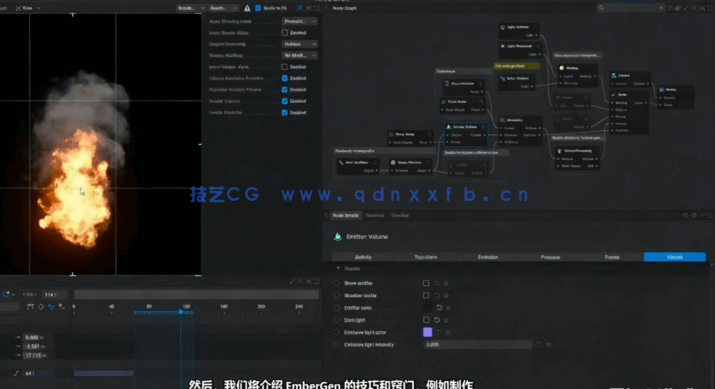Viewport: 715px width, 389px height.
Task: Star the Emissive light color parameter
Action: (x=448, y=332)
